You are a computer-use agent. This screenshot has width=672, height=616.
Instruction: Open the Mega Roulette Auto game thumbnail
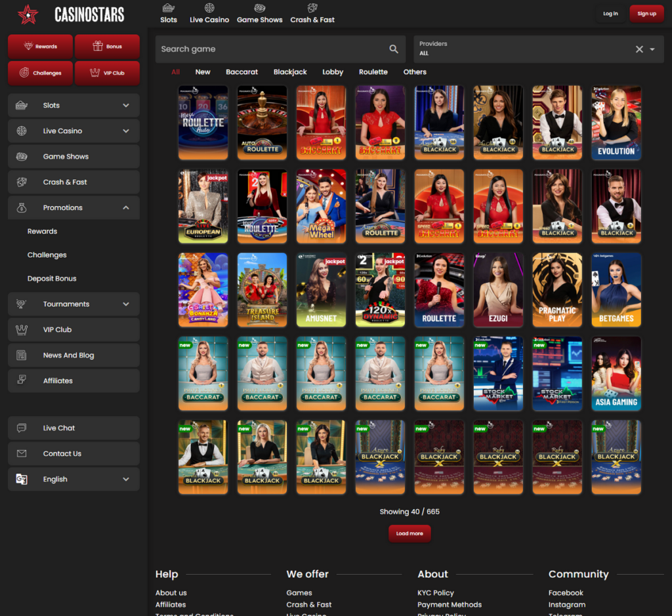[203, 123]
